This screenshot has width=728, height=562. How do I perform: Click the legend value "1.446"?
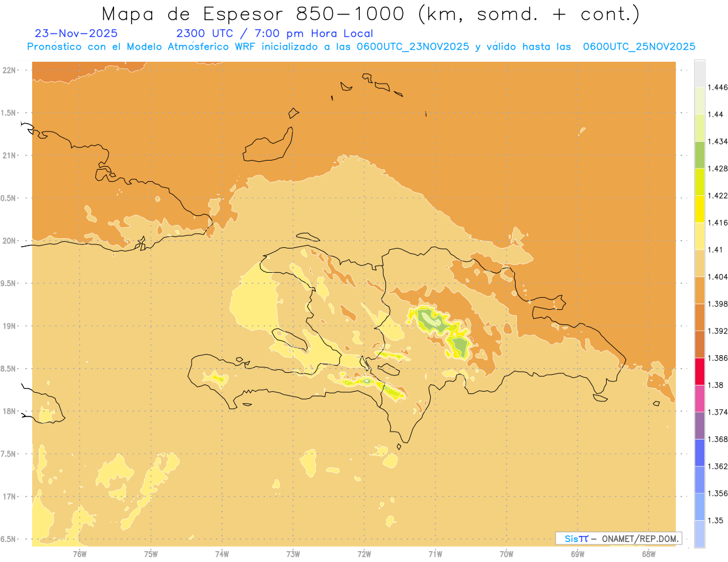coord(718,87)
